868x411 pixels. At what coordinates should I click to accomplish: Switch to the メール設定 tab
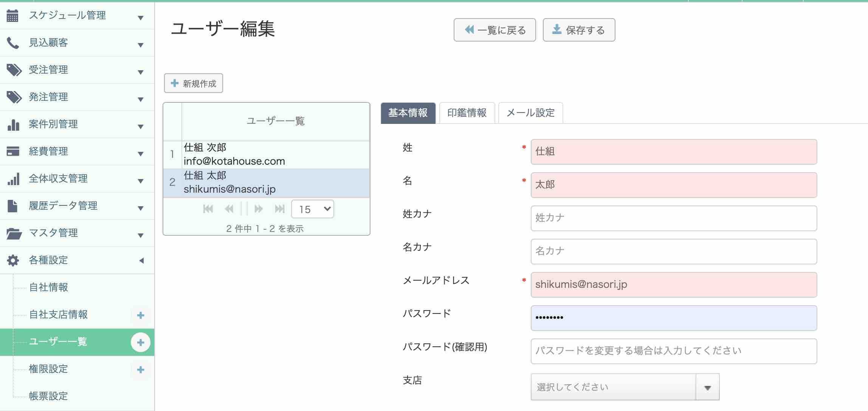point(530,113)
